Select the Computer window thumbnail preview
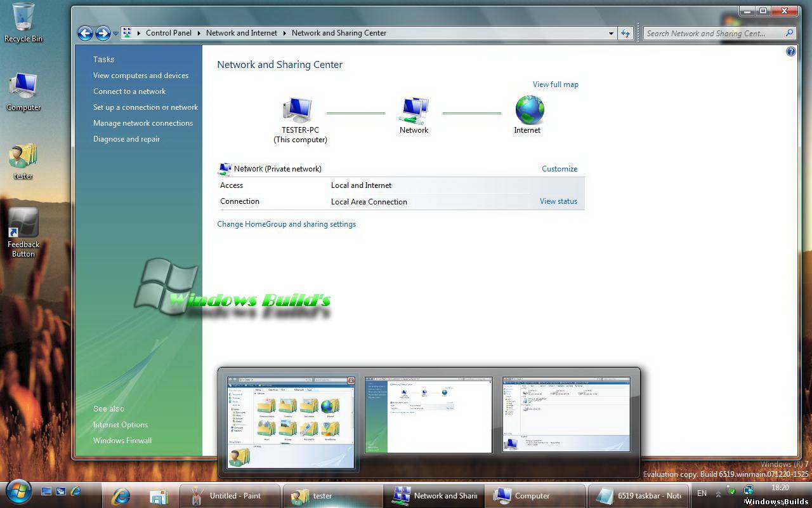Screen dimensions: 812x508 point(566,414)
